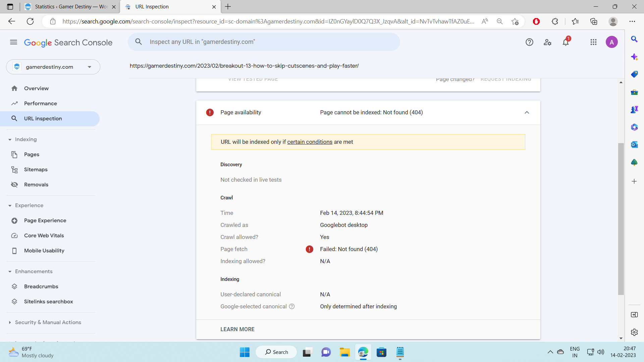Image resolution: width=644 pixels, height=362 pixels.
Task: Add this page to favorites
Action: (515, 21)
